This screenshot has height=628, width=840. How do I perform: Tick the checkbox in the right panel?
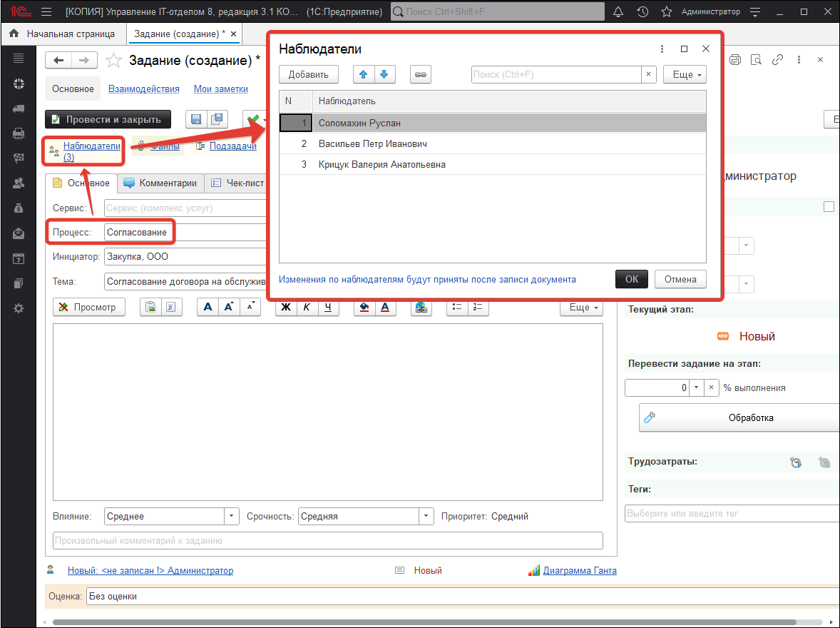pos(828,207)
